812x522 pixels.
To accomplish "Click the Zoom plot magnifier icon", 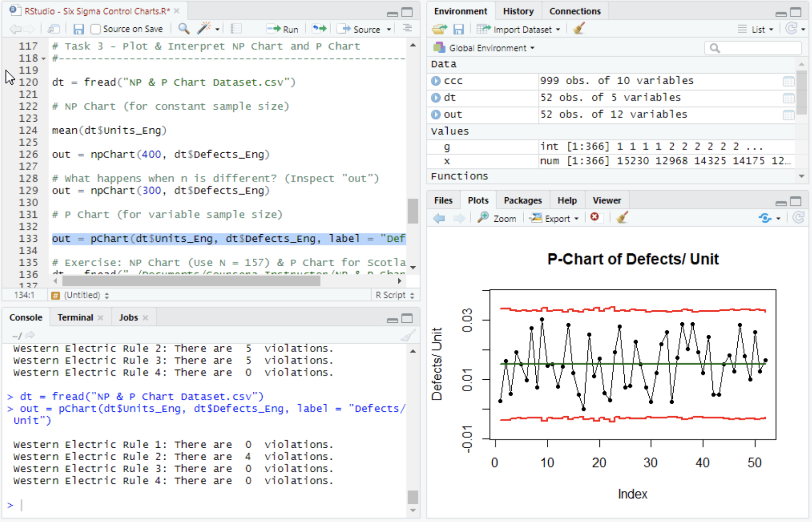I will tap(484, 218).
